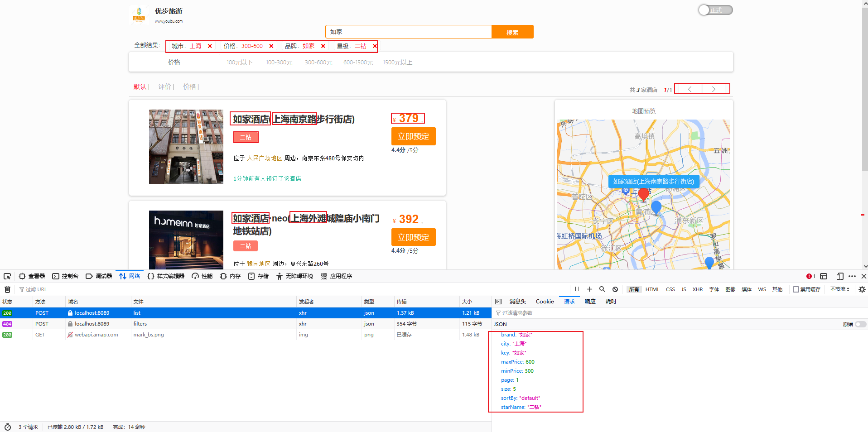Open network search with the magnifier icon
868x432 pixels.
pyautogui.click(x=602, y=289)
